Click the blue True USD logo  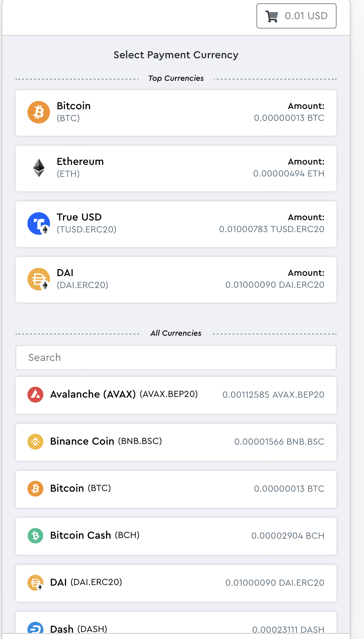point(39,223)
